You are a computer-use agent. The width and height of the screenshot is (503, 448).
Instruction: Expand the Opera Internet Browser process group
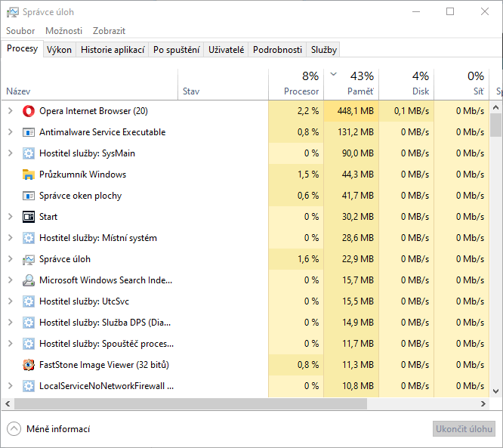(x=10, y=111)
